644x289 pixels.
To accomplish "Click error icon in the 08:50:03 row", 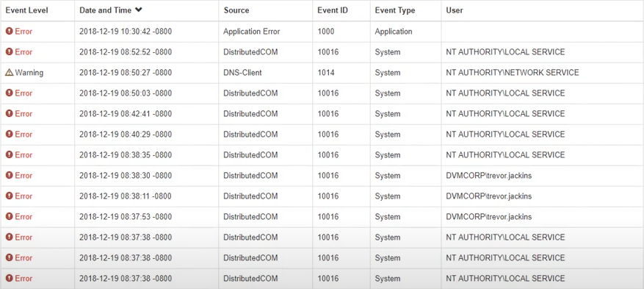I will (x=9, y=93).
